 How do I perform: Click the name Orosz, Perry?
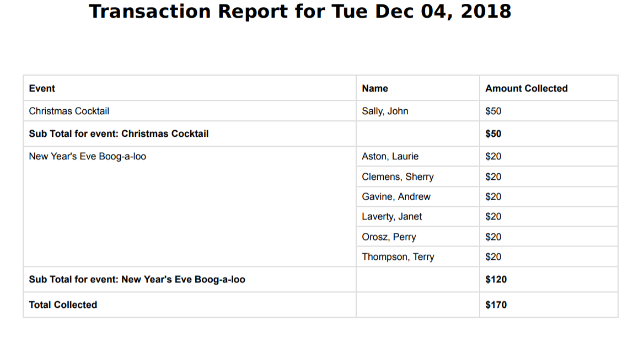pyautogui.click(x=389, y=237)
